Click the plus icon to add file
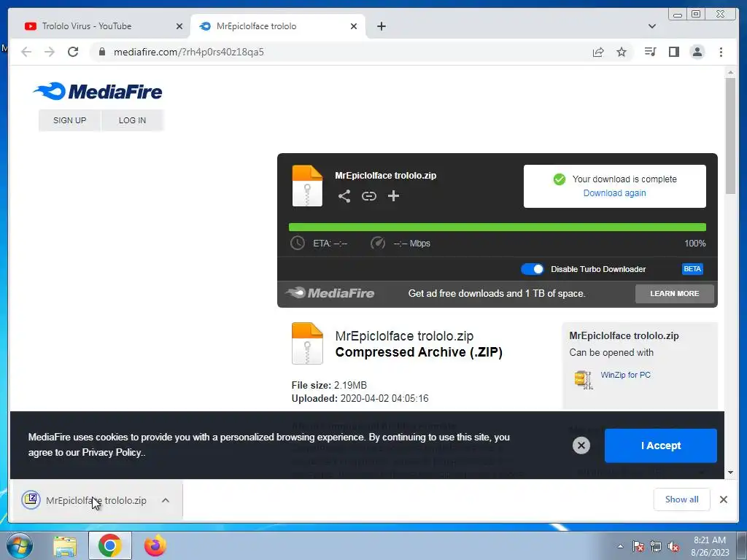 (393, 196)
